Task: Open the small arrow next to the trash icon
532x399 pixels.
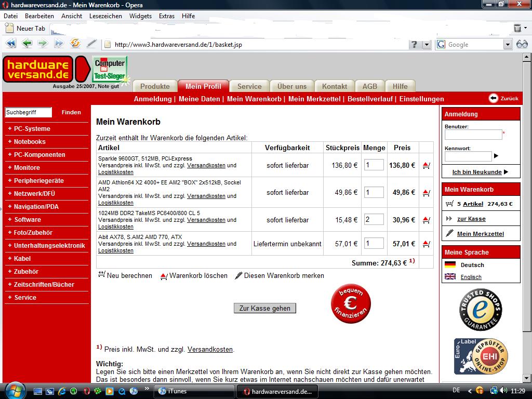Action: pos(526,28)
